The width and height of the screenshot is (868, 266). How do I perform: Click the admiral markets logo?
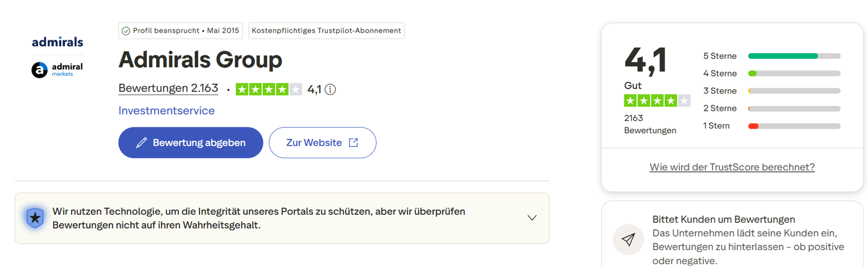tap(57, 70)
